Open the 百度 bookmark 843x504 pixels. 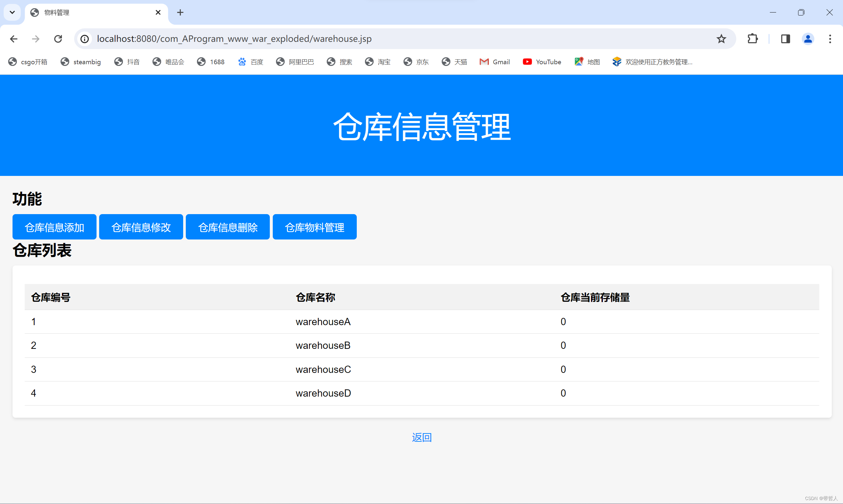point(251,62)
